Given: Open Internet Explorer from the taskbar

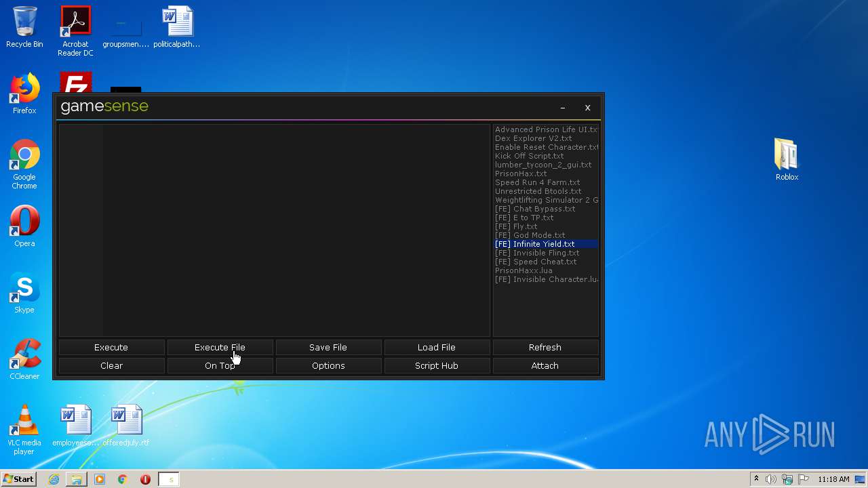Looking at the screenshot, I should point(54,479).
